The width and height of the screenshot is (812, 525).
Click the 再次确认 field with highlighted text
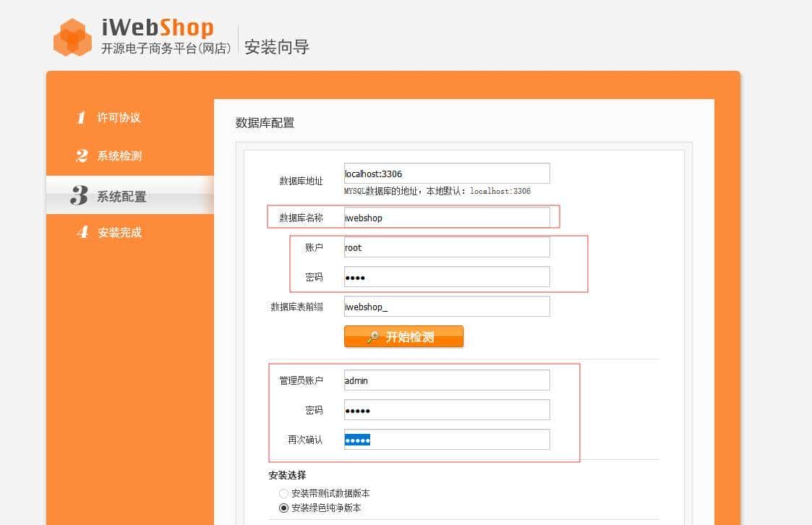[x=446, y=439]
